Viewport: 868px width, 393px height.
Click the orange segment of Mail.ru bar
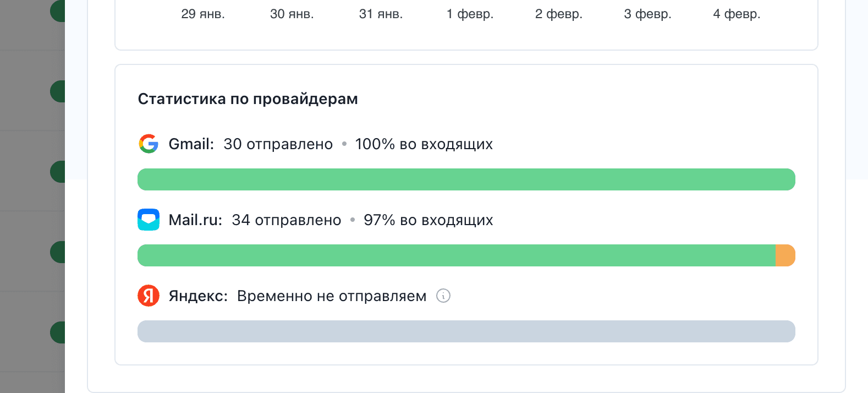coord(785,255)
